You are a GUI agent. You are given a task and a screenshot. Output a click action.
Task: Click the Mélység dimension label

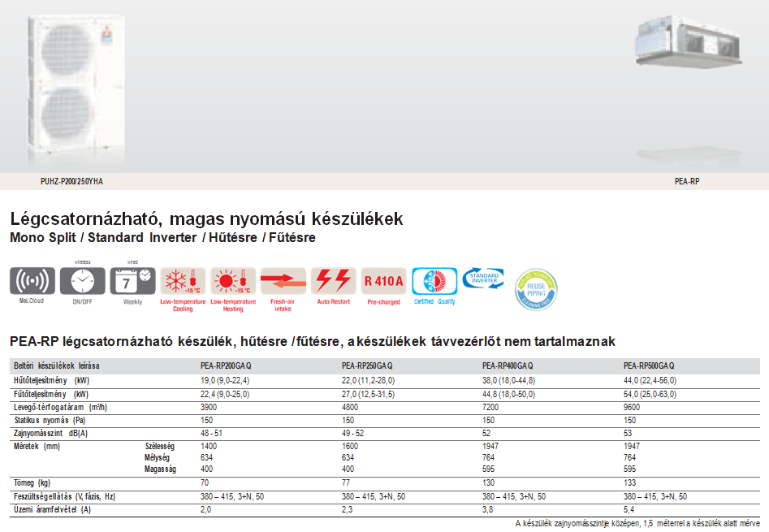click(x=157, y=457)
